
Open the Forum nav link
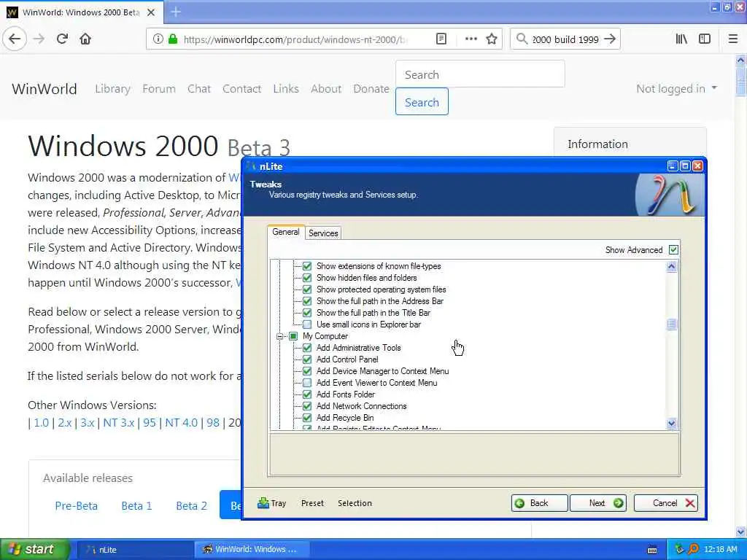pyautogui.click(x=158, y=88)
